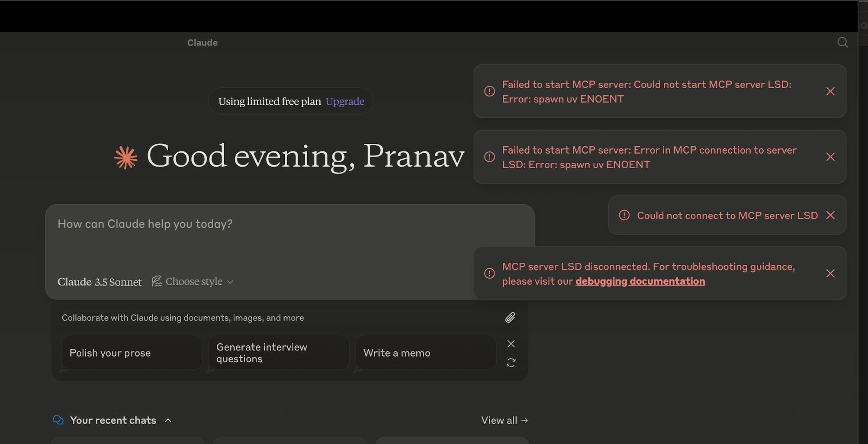Click the Claude title at the top

point(202,42)
